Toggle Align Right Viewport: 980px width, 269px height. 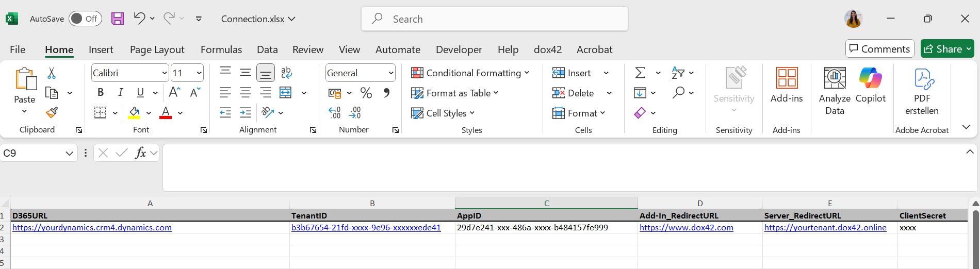click(266, 93)
